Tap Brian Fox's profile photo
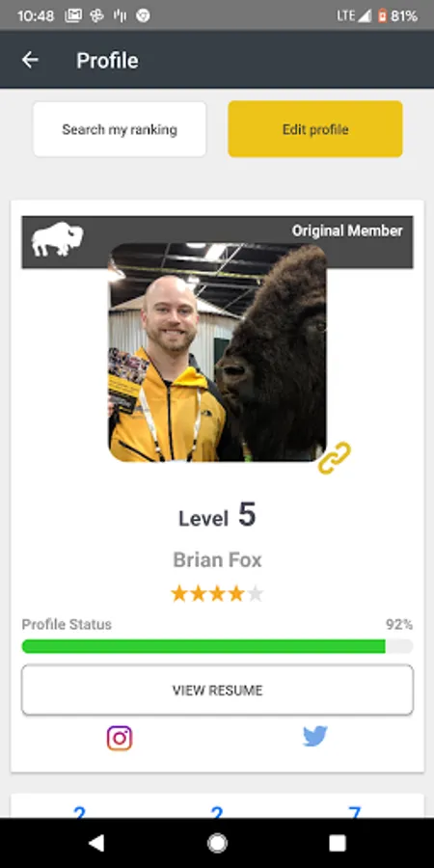The image size is (434, 868). click(218, 352)
